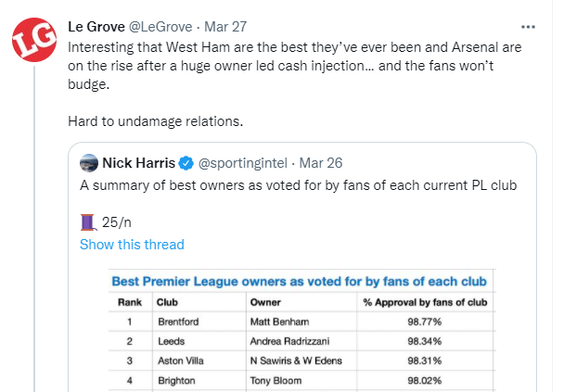The height and width of the screenshot is (392, 564).
Task: Click the blue verified badge
Action: (186, 164)
